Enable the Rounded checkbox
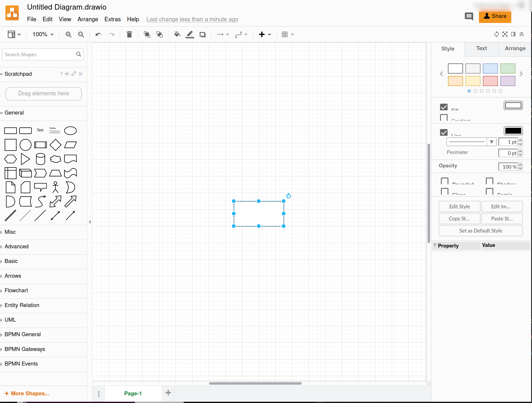 tap(445, 181)
